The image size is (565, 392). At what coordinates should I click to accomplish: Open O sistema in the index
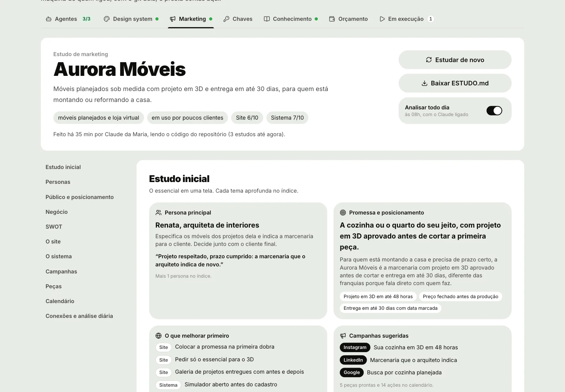tap(59, 256)
